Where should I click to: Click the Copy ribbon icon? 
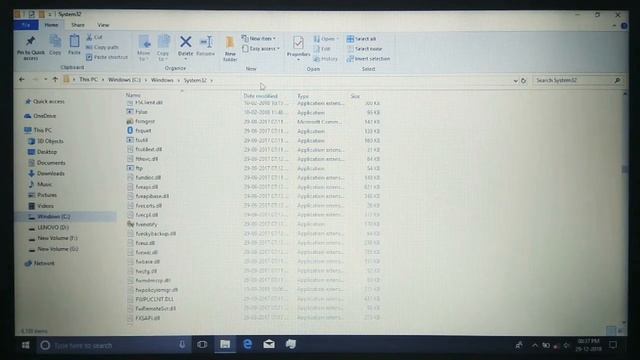coord(55,41)
